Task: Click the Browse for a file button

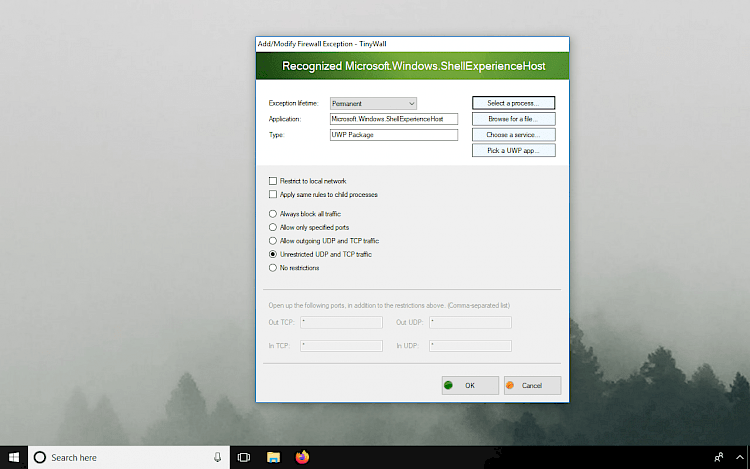Action: [x=513, y=119]
